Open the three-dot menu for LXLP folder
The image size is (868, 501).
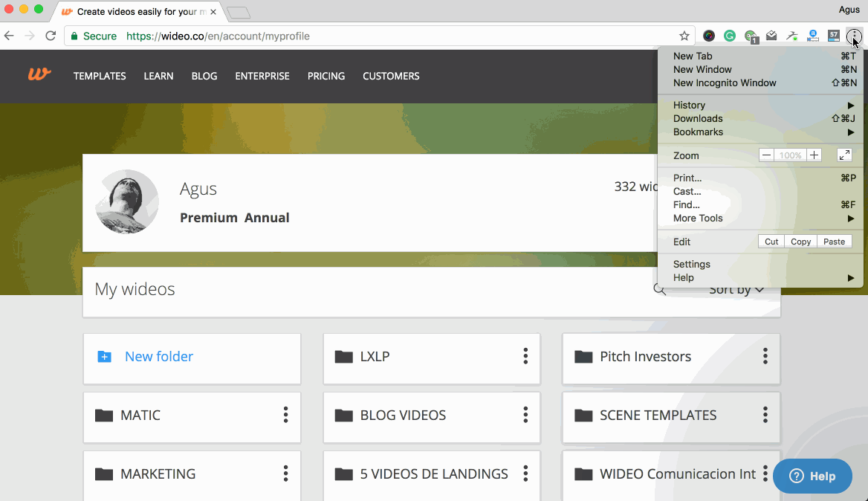(x=525, y=356)
